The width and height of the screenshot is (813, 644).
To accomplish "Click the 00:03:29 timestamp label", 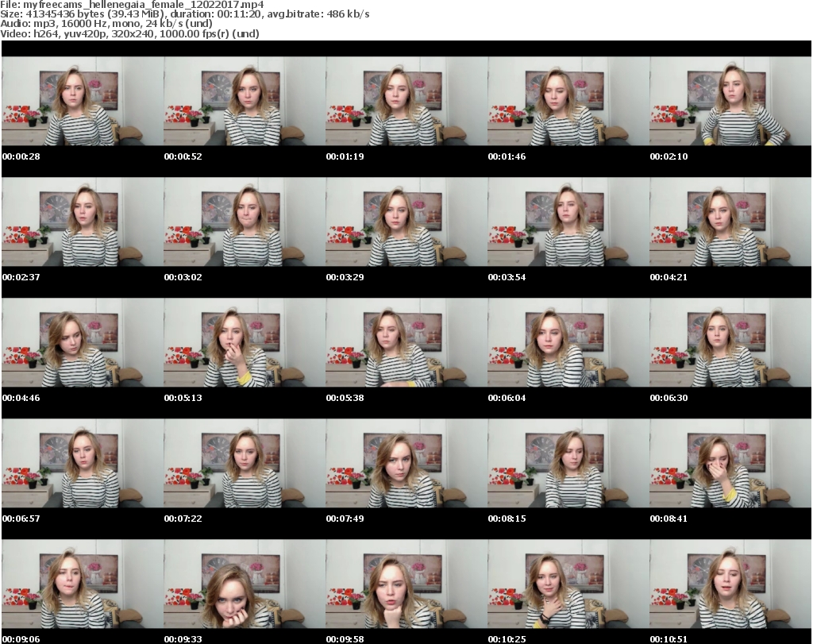I will click(x=345, y=277).
